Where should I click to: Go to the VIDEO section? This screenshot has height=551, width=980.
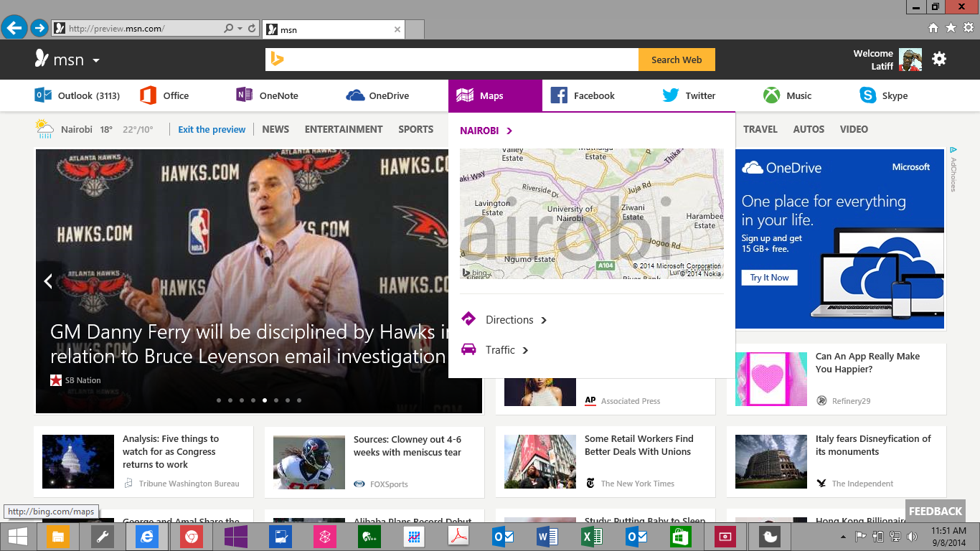(x=854, y=129)
